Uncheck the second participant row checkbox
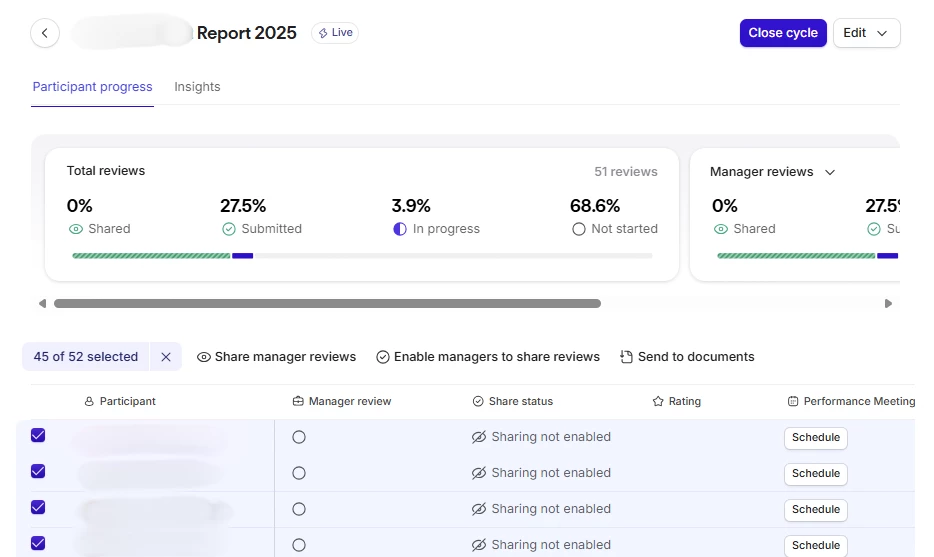Viewport: 934px width, 557px height. [x=38, y=472]
